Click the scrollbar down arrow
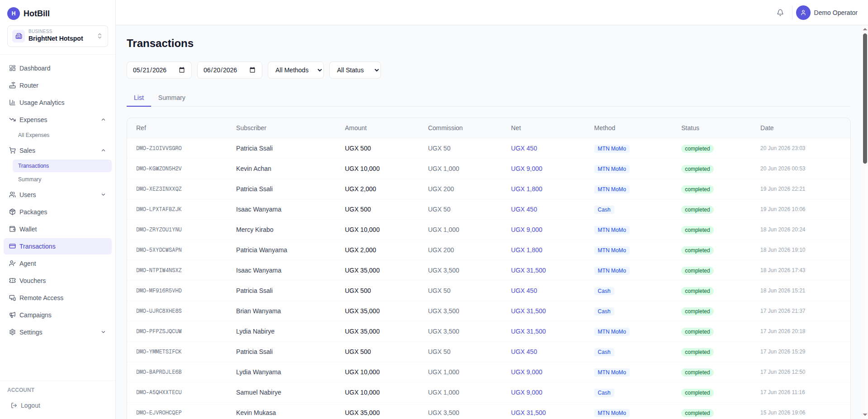The width and height of the screenshot is (868, 419). (865, 414)
